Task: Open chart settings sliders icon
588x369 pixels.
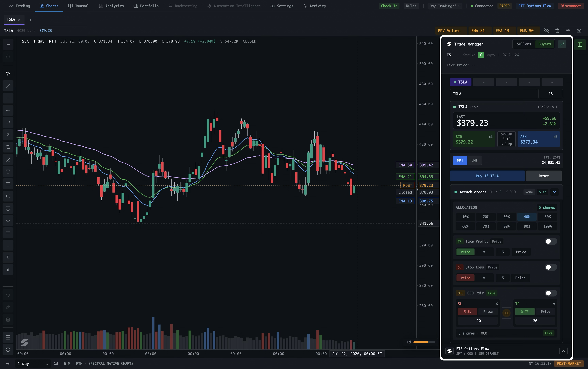Action: pos(568,31)
